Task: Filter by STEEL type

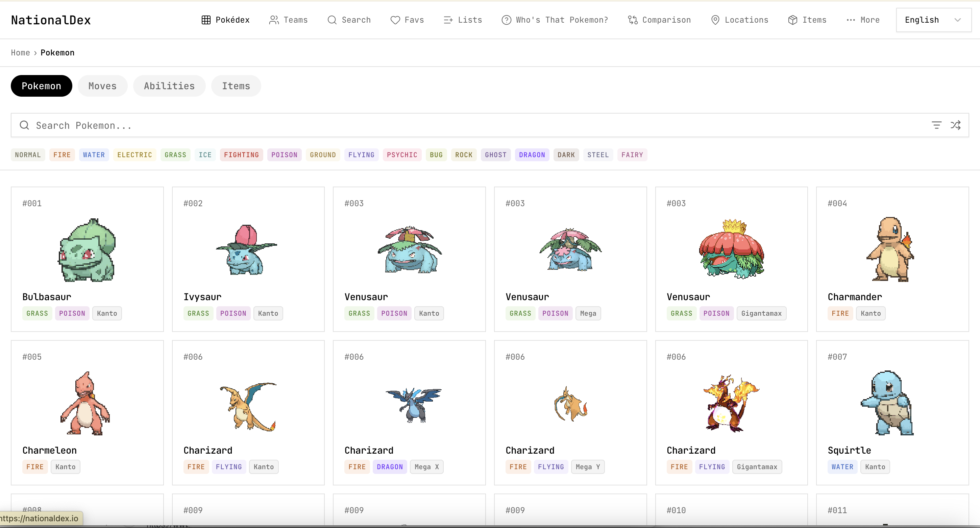Action: click(x=598, y=154)
